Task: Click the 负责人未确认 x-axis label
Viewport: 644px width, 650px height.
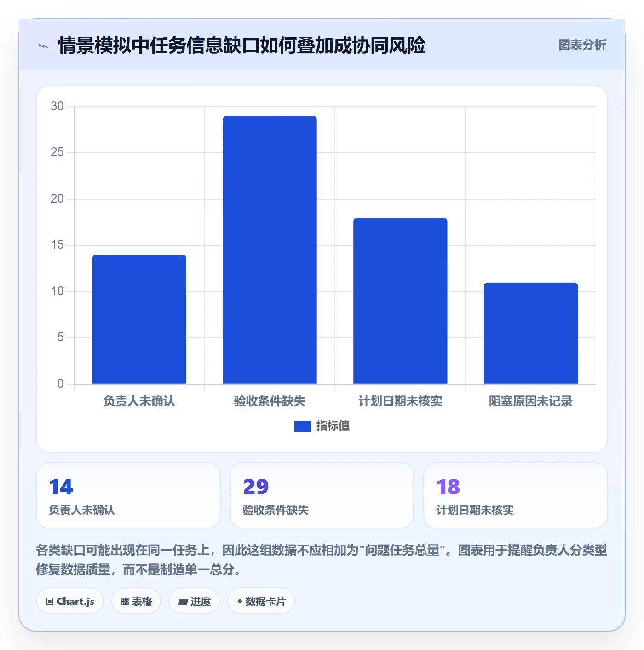Action: coord(139,401)
